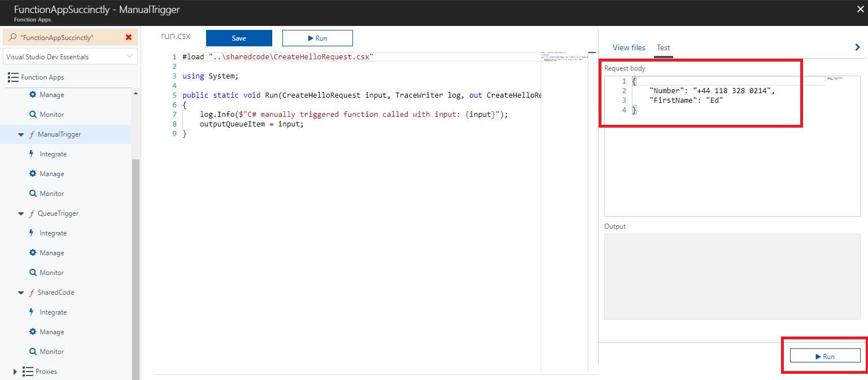Click the Function Apps list icon
This screenshot has height=380, width=868.
pyautogui.click(x=13, y=77)
